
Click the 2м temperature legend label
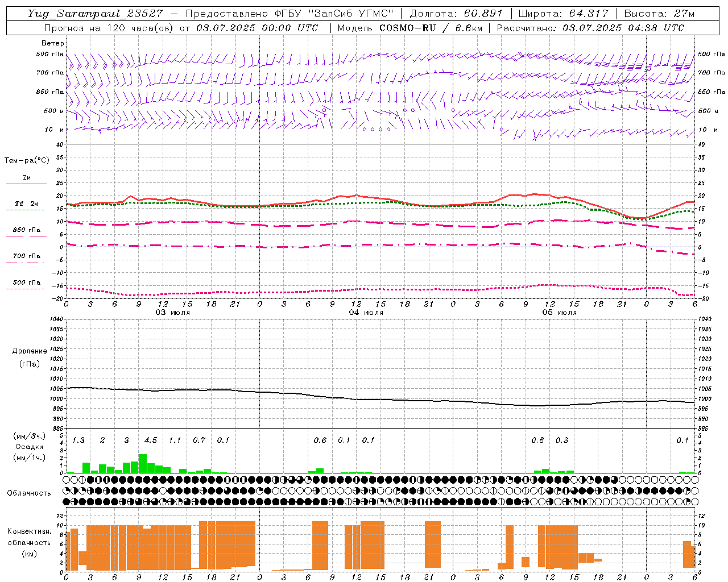[x=27, y=178]
